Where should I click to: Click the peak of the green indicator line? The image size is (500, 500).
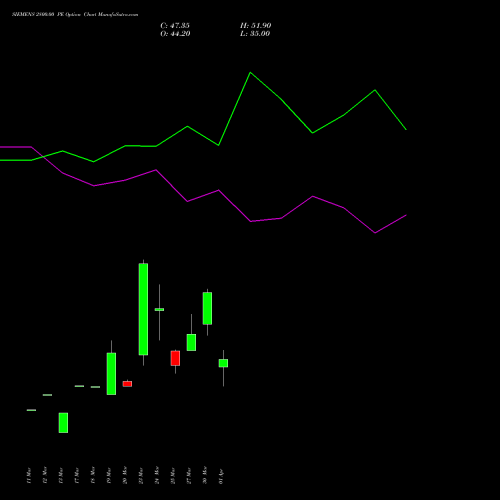250,72
